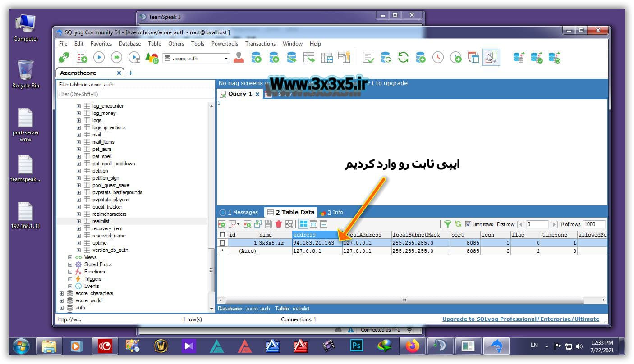Close the Azerothcore connection tab
This screenshot has width=634, height=364.
[x=119, y=73]
